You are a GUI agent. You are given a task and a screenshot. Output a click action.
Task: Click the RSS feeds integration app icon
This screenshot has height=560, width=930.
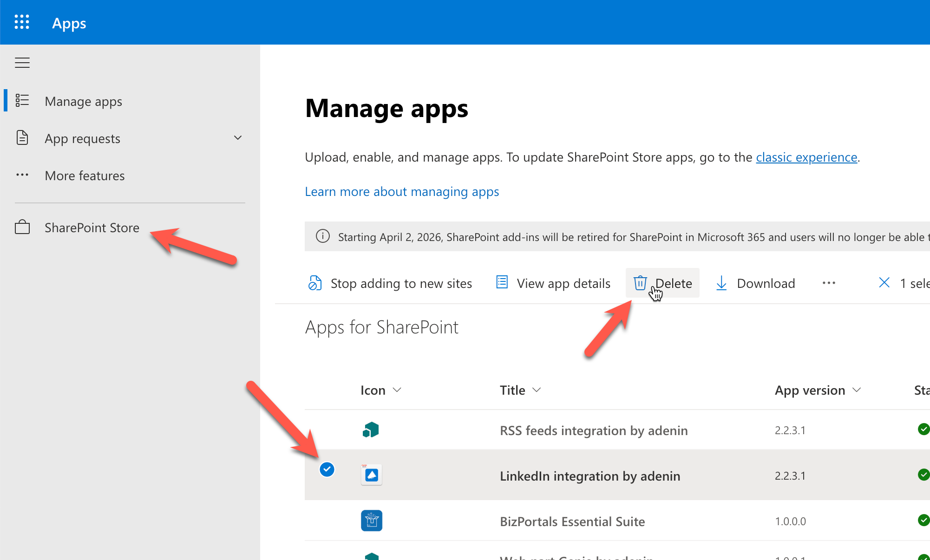click(x=371, y=430)
